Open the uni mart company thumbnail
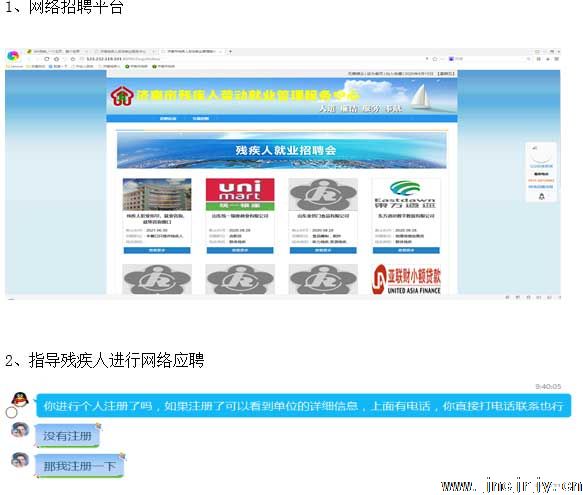The width and height of the screenshot is (583, 495). point(240,194)
